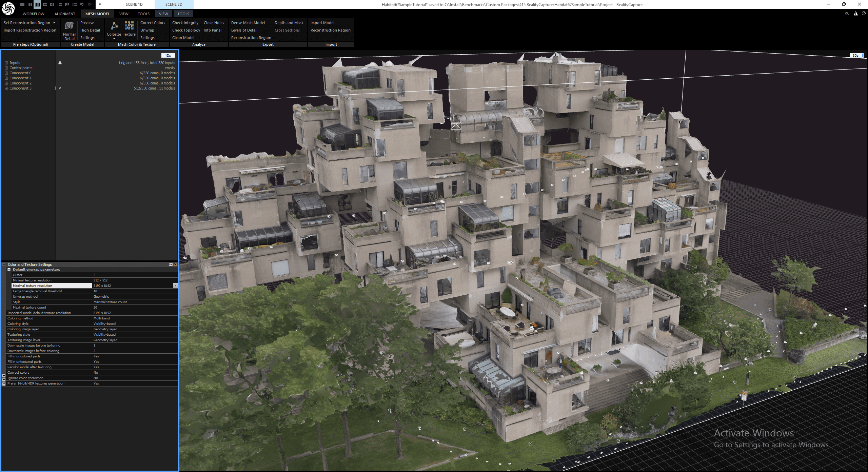Screen dimensions: 868x472
Task: Click the RealityCapture logo application menu
Action: [x=8, y=8]
